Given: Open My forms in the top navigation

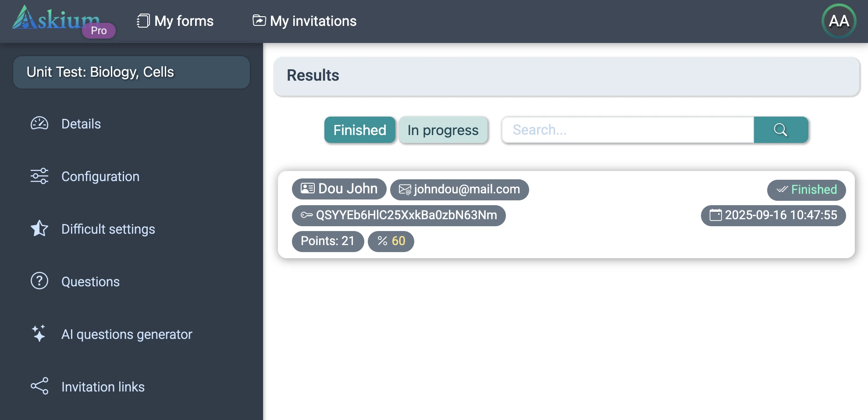Looking at the screenshot, I should [175, 21].
